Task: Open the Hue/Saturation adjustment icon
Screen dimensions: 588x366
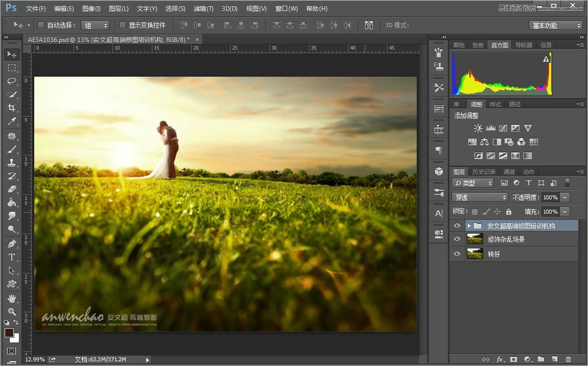Action: [x=472, y=142]
